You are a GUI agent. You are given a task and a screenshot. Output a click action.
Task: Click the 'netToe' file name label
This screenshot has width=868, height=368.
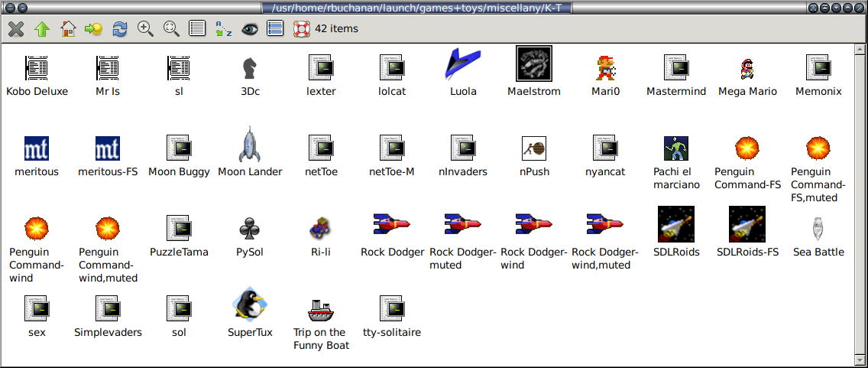click(x=321, y=172)
